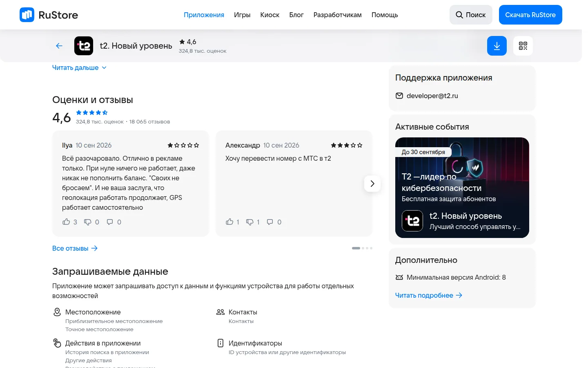Screen dimensions: 588x368
Task: Like Александр's review with thumbs up
Action: pyautogui.click(x=229, y=222)
